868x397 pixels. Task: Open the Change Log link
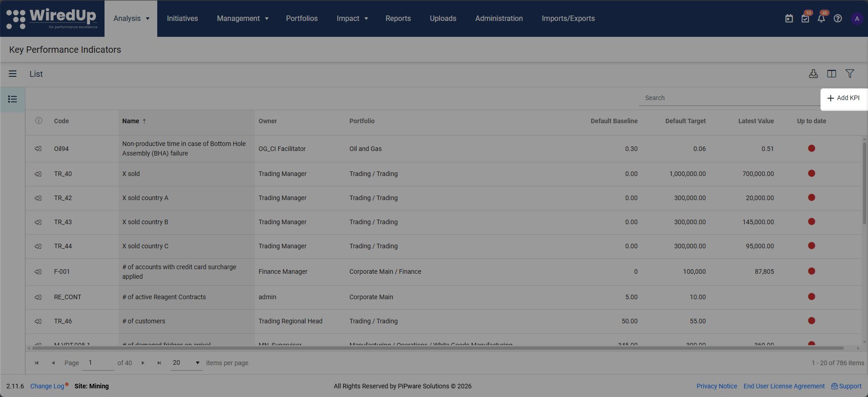tap(47, 386)
